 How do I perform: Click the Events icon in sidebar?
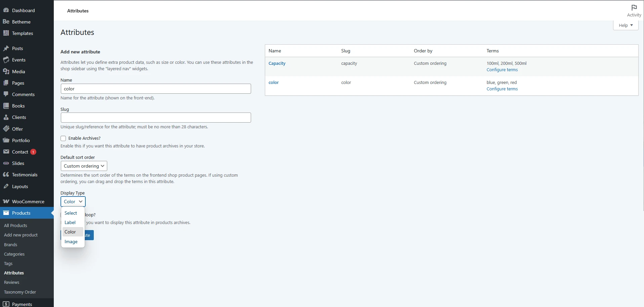click(x=6, y=60)
